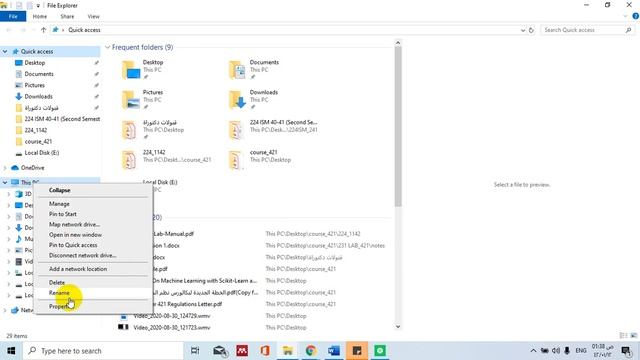Select Downloads in the navigation pane
Screen dimensions: 640x360
click(38, 96)
